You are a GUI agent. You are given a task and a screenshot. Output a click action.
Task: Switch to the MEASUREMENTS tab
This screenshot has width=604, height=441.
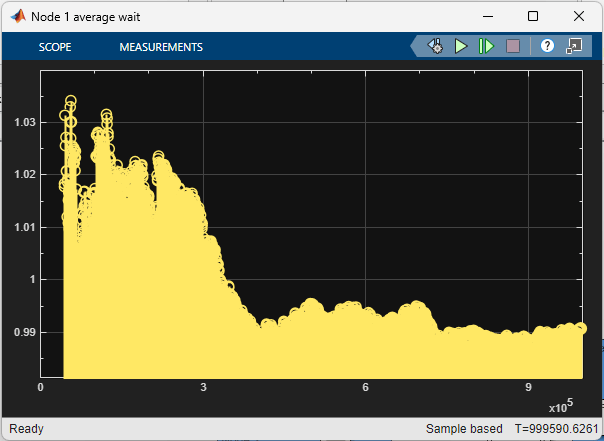[x=161, y=47]
